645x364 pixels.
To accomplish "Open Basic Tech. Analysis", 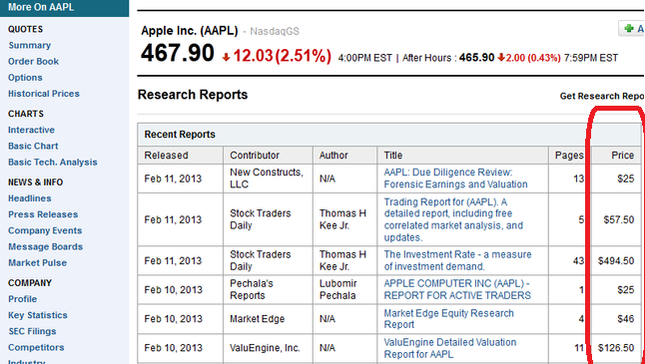I will tap(53, 162).
